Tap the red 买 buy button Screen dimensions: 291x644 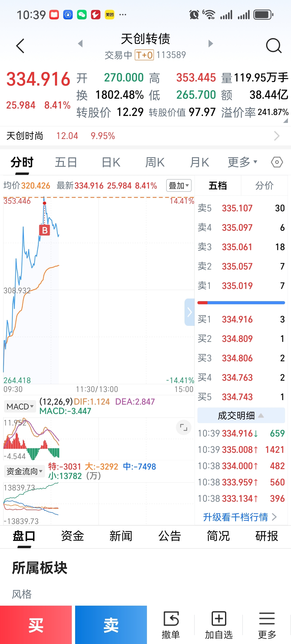pos(36,625)
